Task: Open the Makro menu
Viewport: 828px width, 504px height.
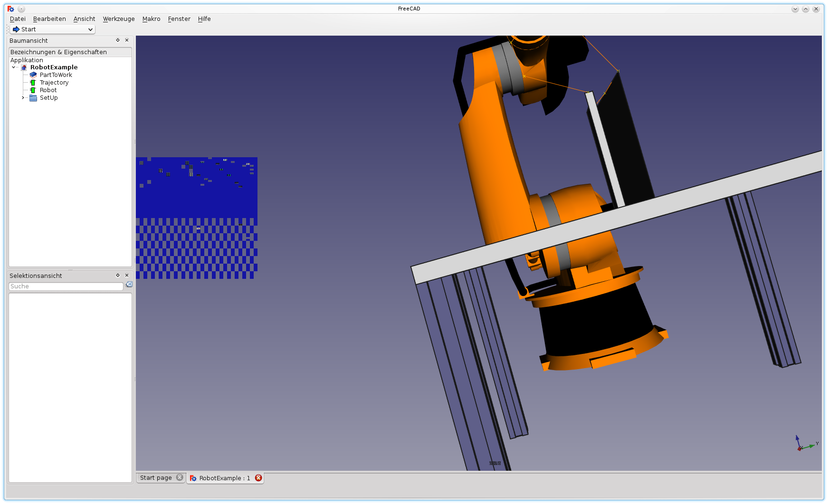Action: pyautogui.click(x=151, y=19)
